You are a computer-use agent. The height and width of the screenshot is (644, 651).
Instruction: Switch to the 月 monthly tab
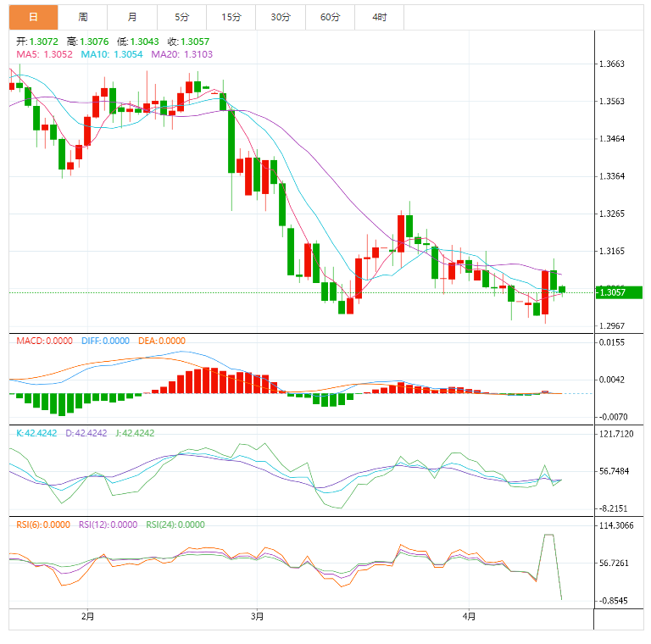pyautogui.click(x=132, y=17)
